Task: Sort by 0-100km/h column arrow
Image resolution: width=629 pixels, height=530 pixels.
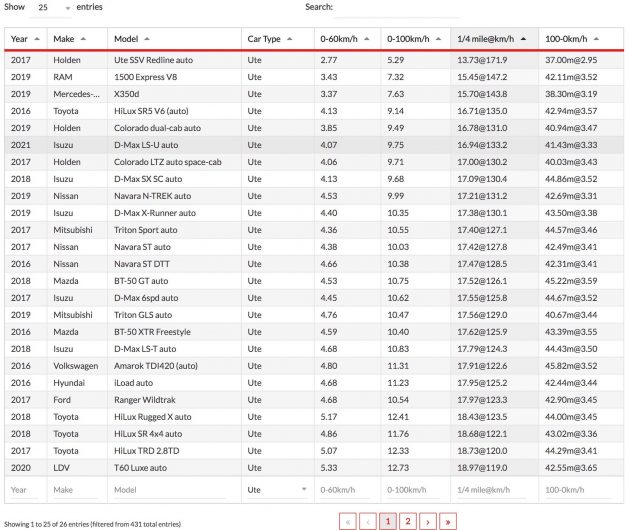Action: (438, 39)
